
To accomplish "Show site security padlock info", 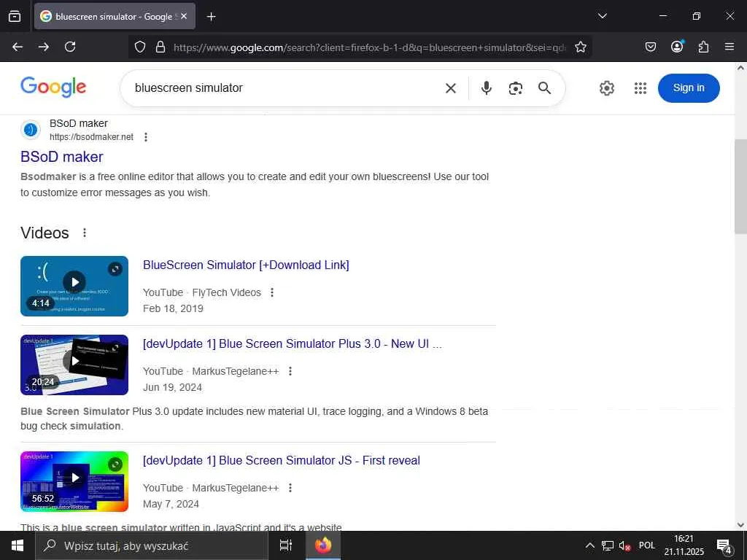I will [160, 47].
